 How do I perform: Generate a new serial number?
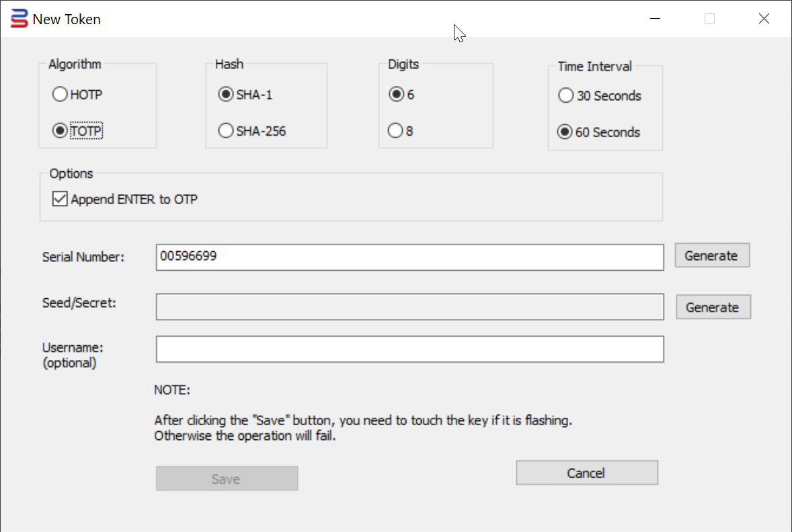click(711, 255)
